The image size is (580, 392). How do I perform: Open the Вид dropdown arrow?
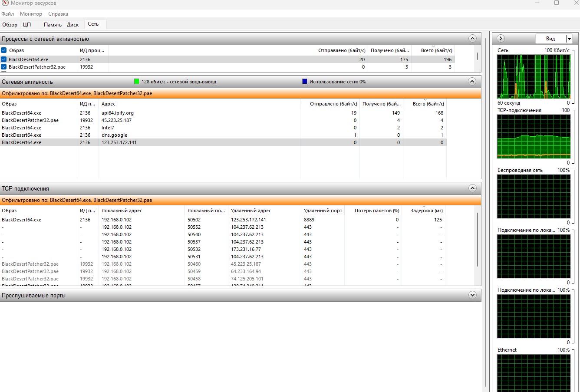(x=569, y=39)
